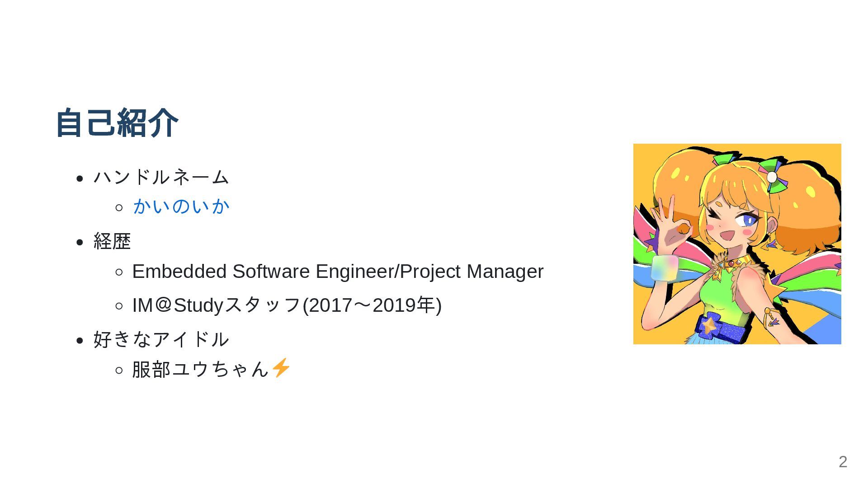Click the Embedded Software Engineer/Project Manager line
Image resolution: width=868 pixels, height=488 pixels.
[x=338, y=272]
